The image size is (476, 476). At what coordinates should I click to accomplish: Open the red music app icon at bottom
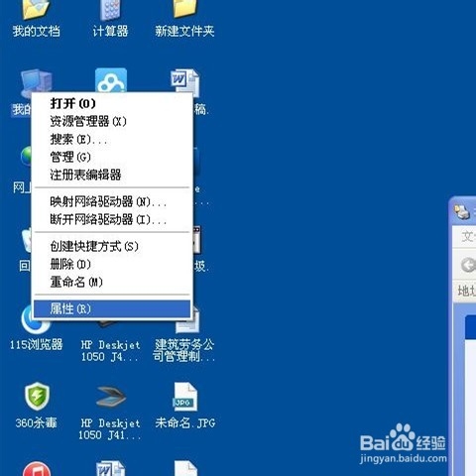tap(37, 469)
